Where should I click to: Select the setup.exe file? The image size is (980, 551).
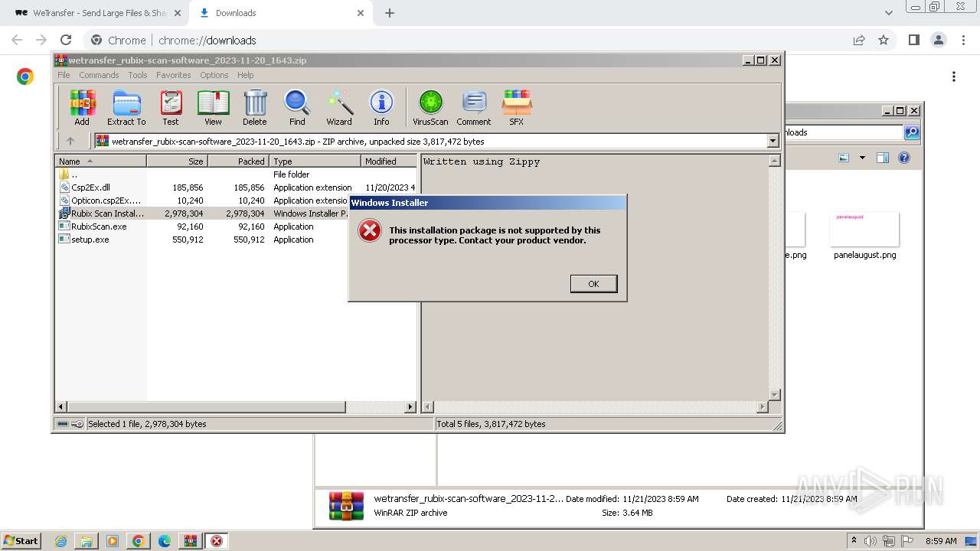pyautogui.click(x=203, y=240)
